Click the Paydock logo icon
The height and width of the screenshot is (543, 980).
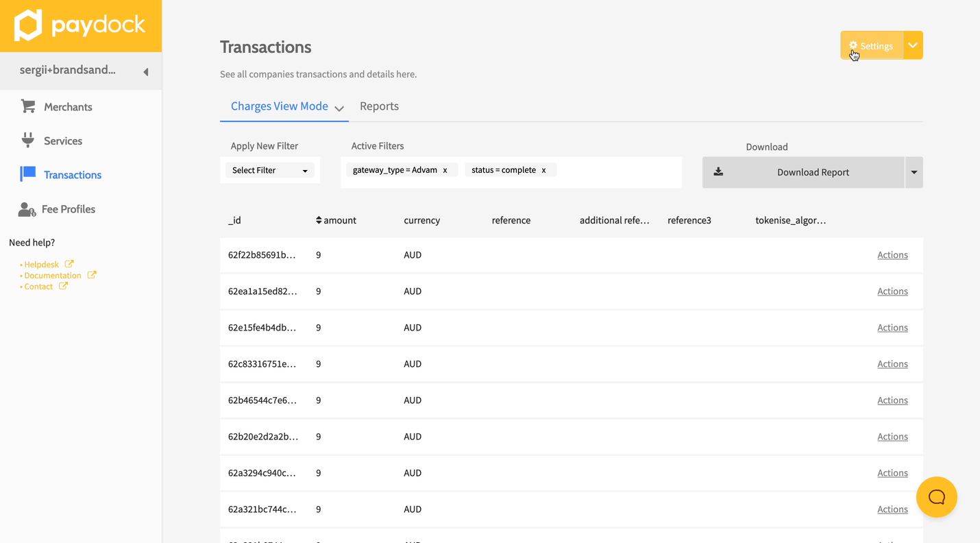pyautogui.click(x=29, y=26)
